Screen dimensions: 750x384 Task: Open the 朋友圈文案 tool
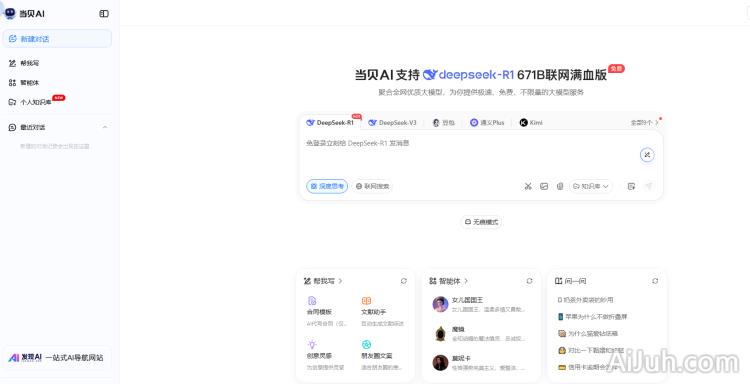[382, 355]
